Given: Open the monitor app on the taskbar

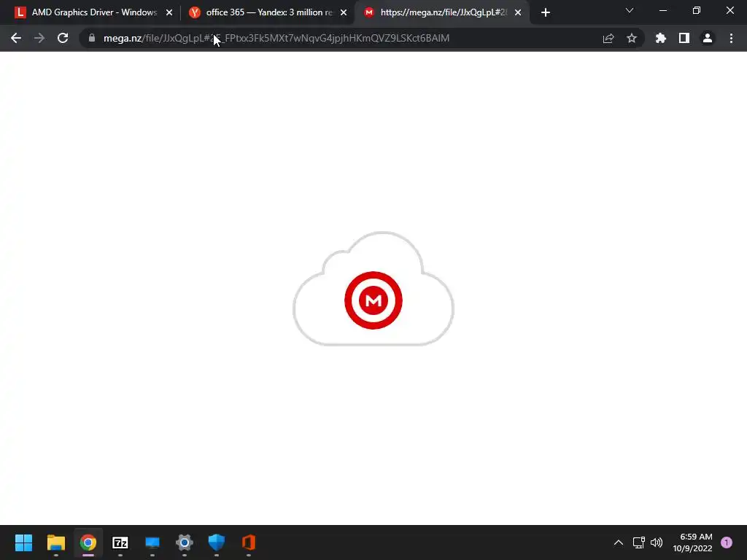Looking at the screenshot, I should pos(152,542).
